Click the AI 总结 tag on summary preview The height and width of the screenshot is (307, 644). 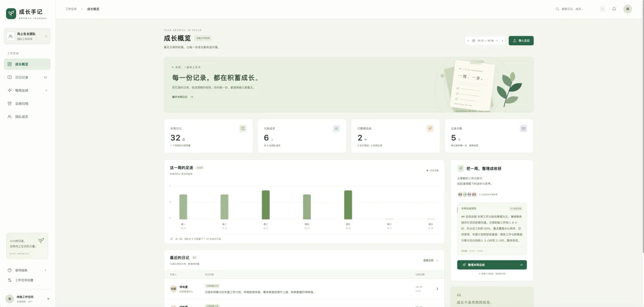click(516, 208)
